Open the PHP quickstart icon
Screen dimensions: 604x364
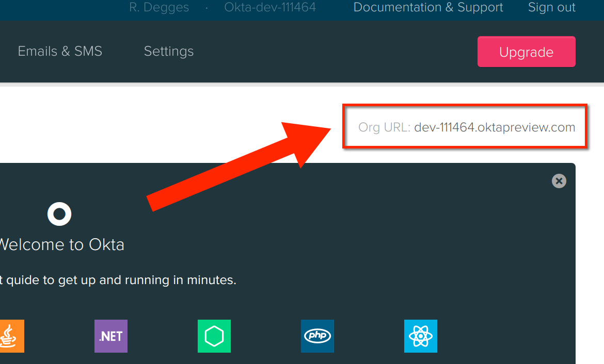tap(317, 336)
